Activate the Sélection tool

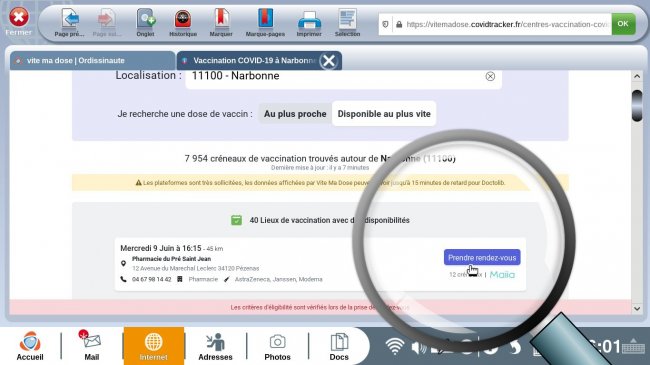(x=347, y=22)
